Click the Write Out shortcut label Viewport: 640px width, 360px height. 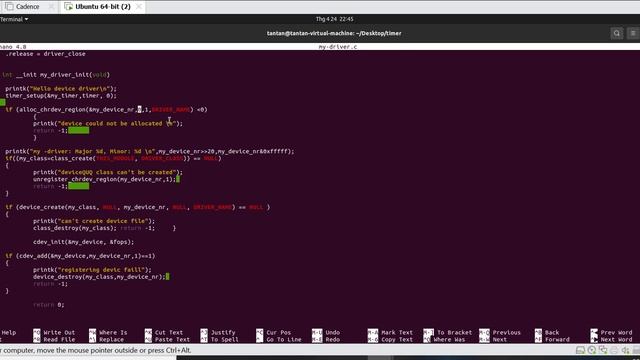[59, 333]
